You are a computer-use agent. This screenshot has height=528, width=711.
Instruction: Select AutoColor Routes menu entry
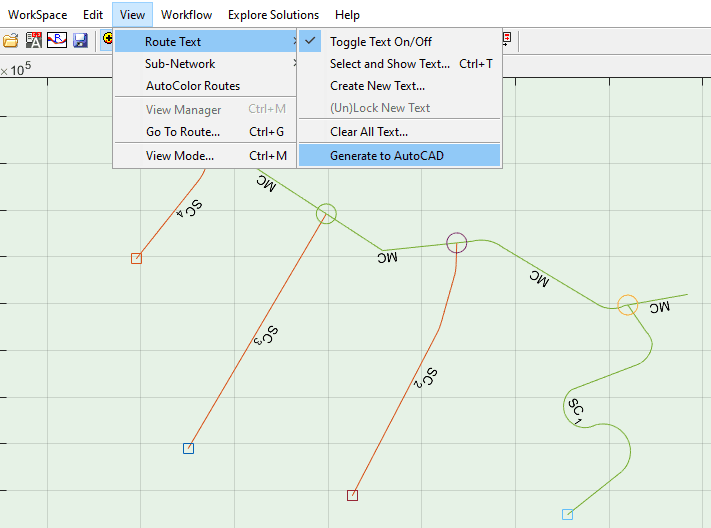click(x=193, y=86)
